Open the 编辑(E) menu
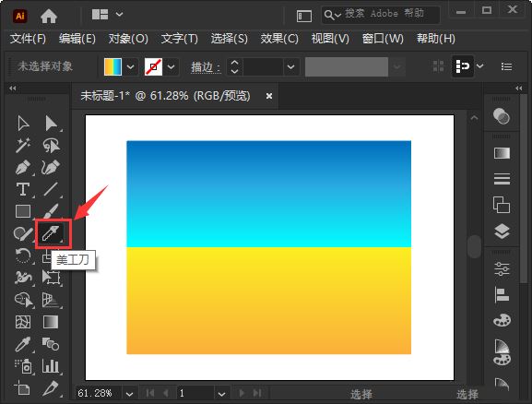The height and width of the screenshot is (404, 532). pos(77,39)
